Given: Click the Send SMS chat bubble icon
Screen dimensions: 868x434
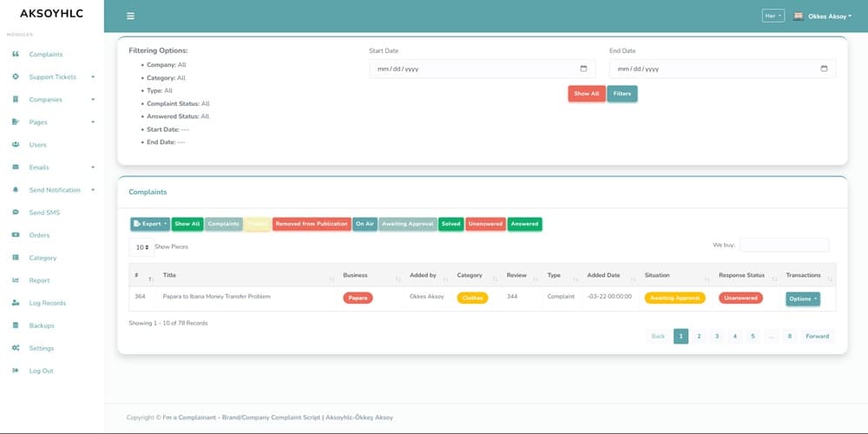Looking at the screenshot, I should [x=16, y=212].
